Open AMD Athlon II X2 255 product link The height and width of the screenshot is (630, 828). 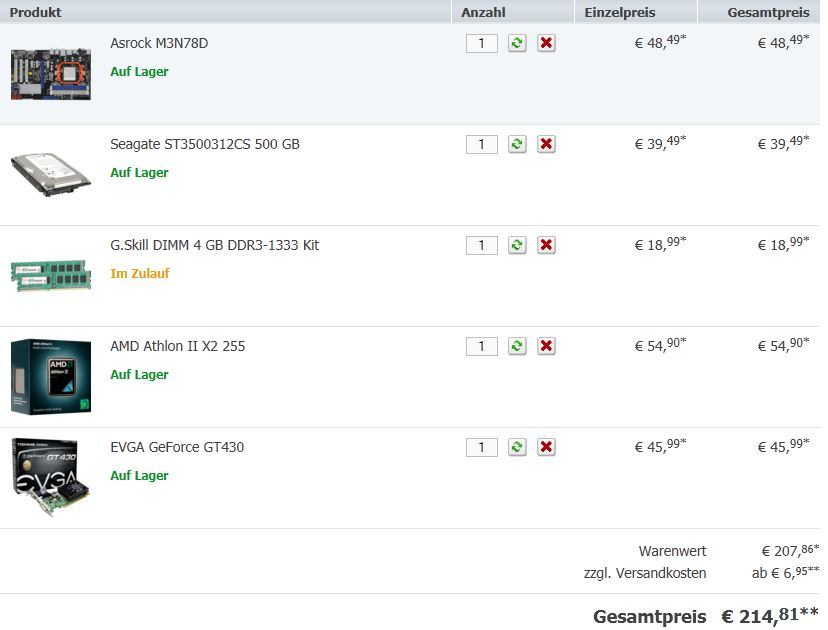point(177,346)
